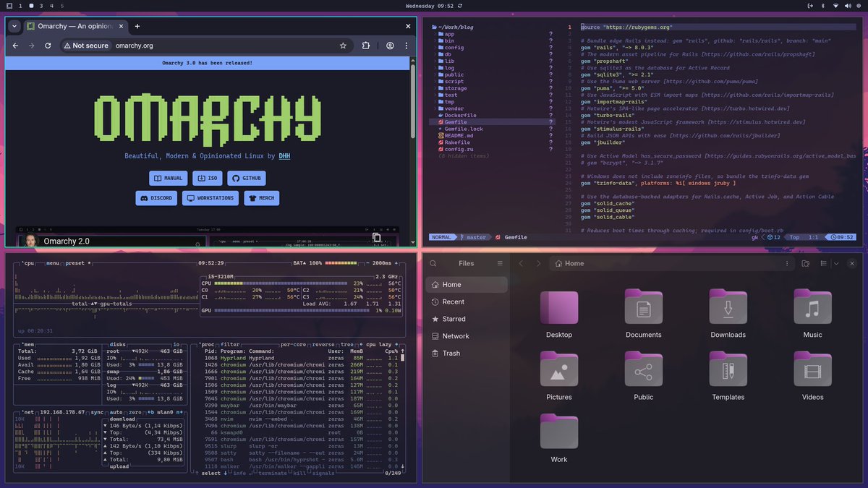Toggle tree view in btop proc panel
The width and height of the screenshot is (868, 488).
click(x=349, y=345)
